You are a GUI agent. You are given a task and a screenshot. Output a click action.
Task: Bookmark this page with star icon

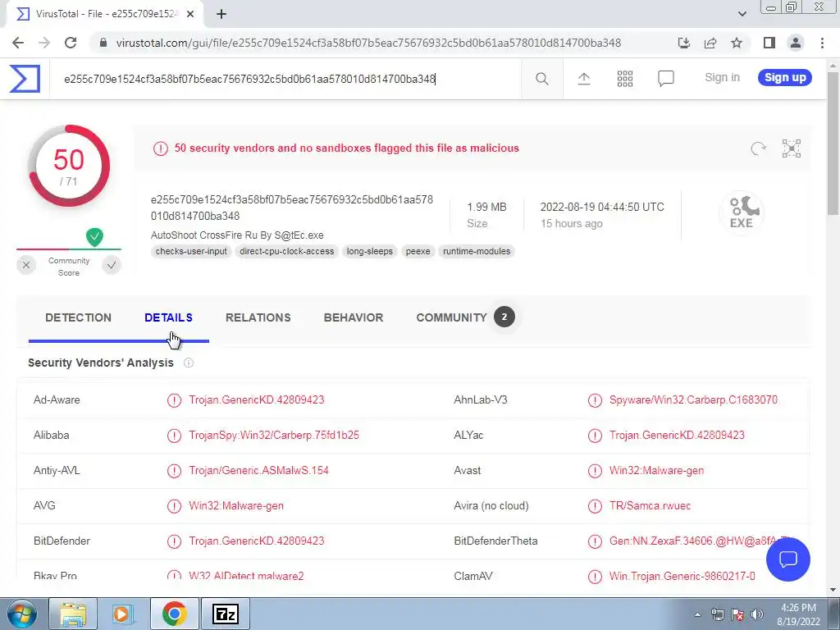tap(737, 43)
